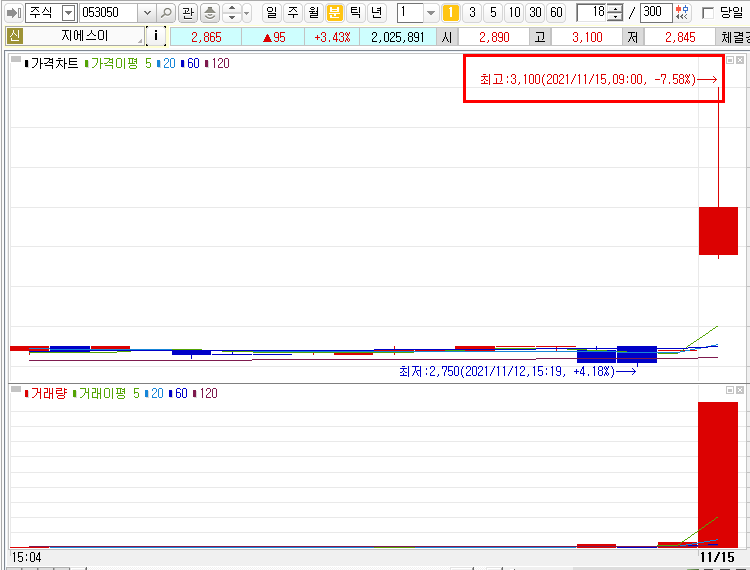Select the 5-minute interval button

493,12
